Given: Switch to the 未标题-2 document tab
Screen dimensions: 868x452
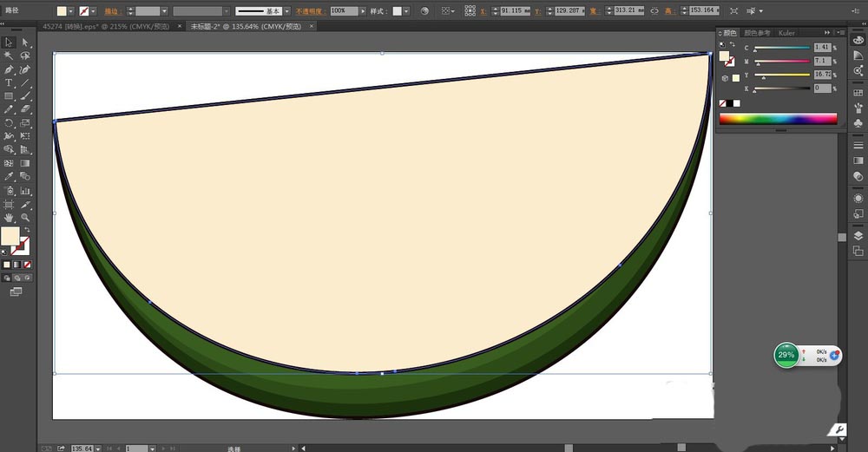Looking at the screenshot, I should point(246,26).
